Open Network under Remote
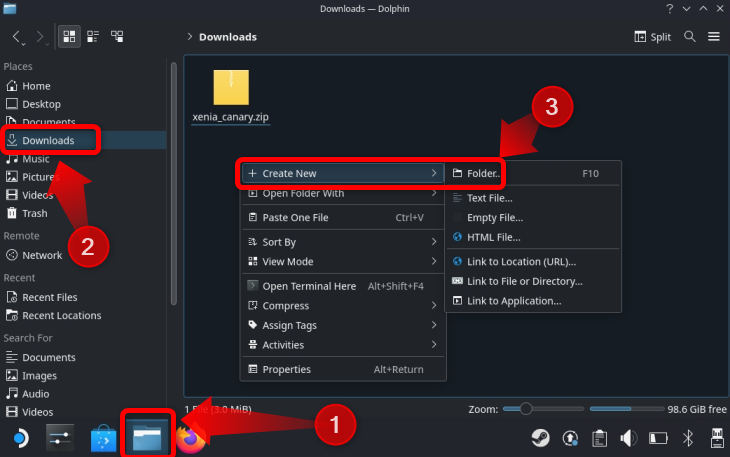Viewport: 730px width, 457px height. 34,255
